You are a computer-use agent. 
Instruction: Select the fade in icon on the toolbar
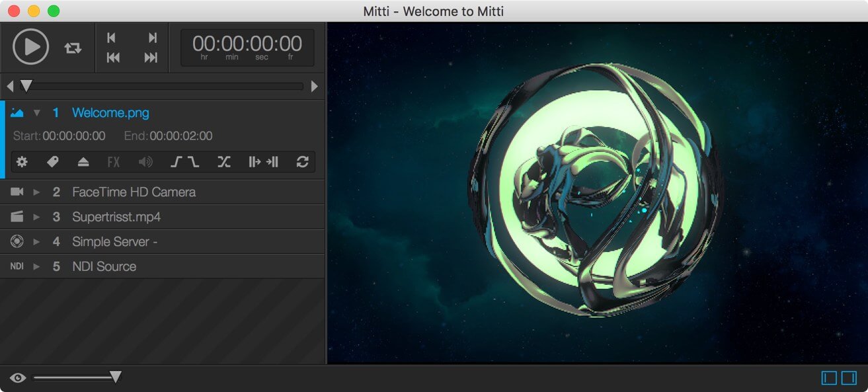pyautogui.click(x=176, y=161)
